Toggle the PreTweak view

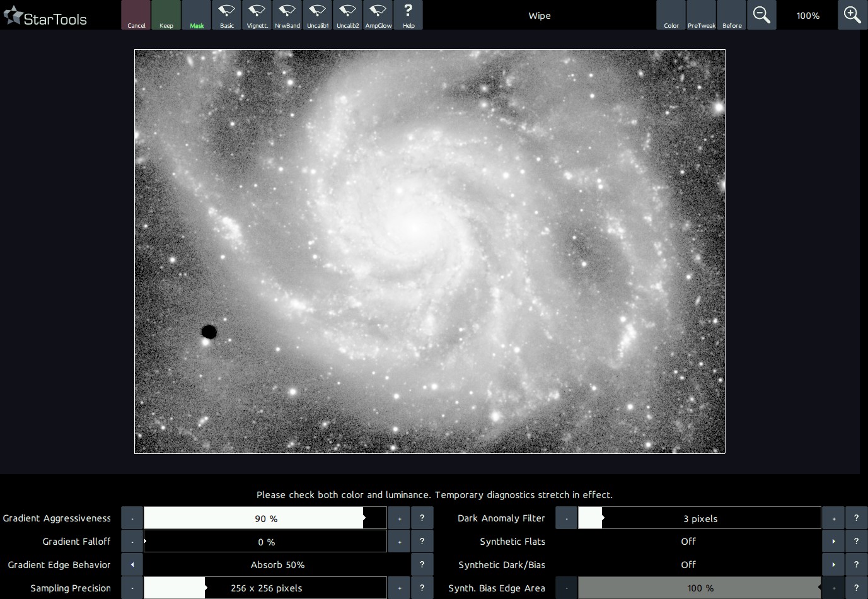[701, 15]
